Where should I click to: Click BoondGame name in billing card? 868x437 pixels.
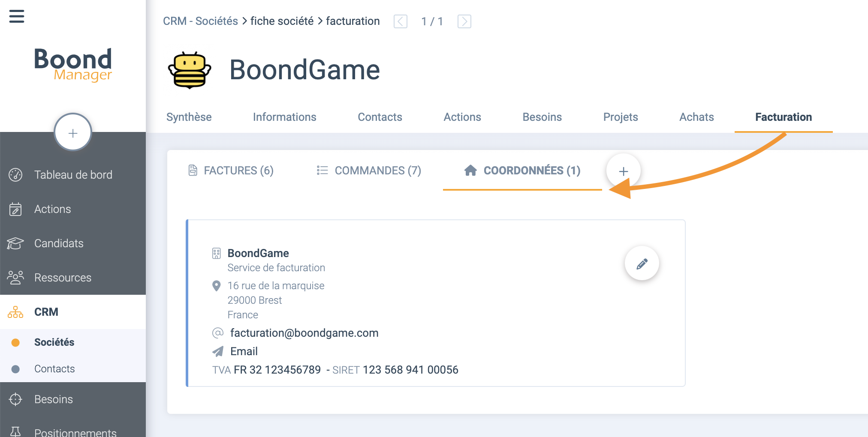(258, 253)
